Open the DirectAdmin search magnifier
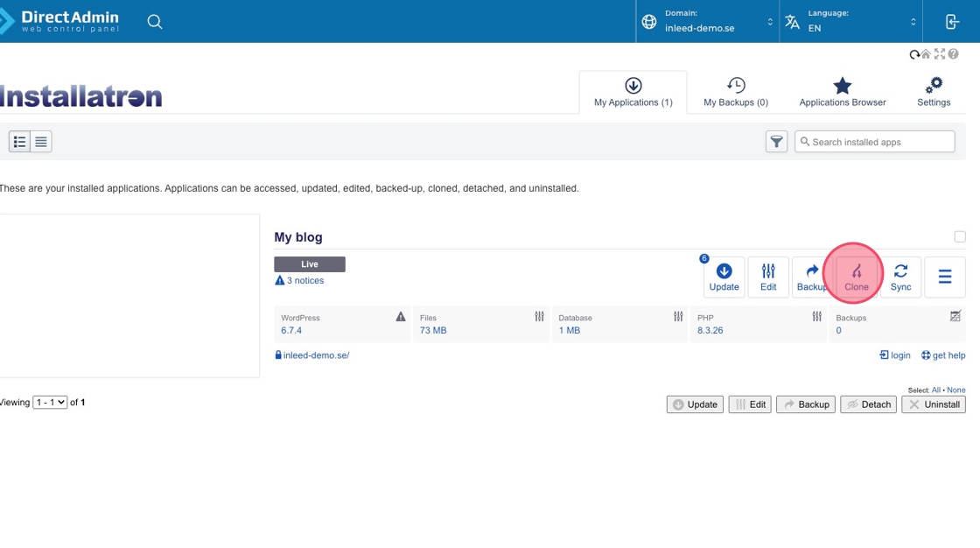Screen dimensions: 980x548 tap(155, 22)
